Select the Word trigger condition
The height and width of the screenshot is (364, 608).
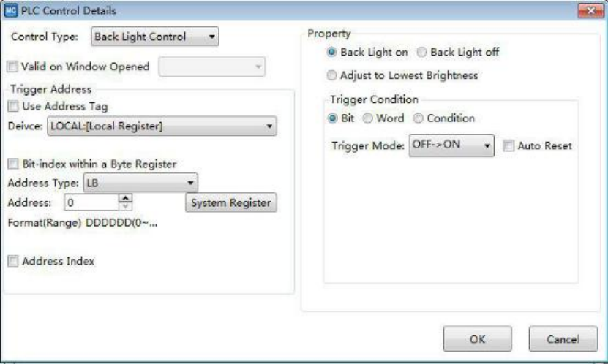368,118
